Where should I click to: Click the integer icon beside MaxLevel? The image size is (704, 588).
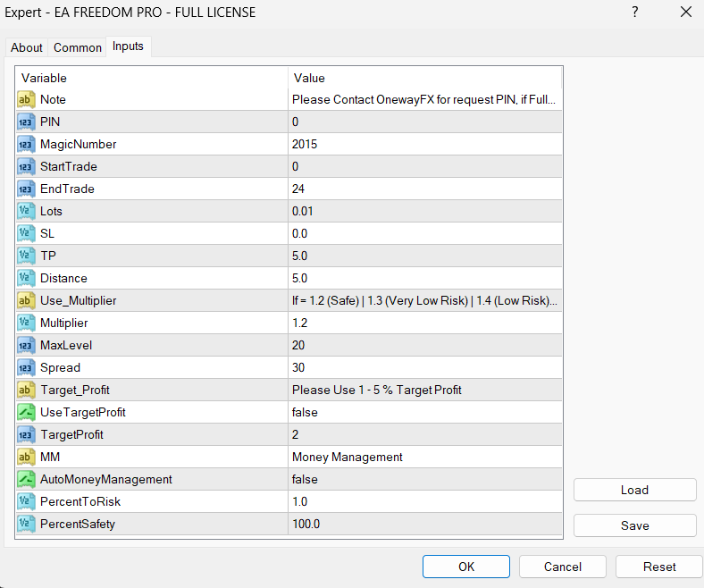pyautogui.click(x=26, y=346)
